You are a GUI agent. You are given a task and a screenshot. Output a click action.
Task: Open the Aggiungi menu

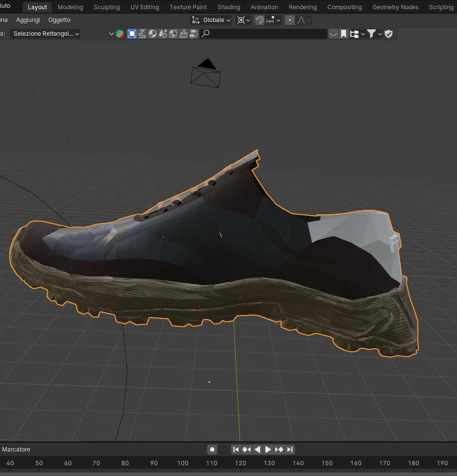[x=28, y=20]
